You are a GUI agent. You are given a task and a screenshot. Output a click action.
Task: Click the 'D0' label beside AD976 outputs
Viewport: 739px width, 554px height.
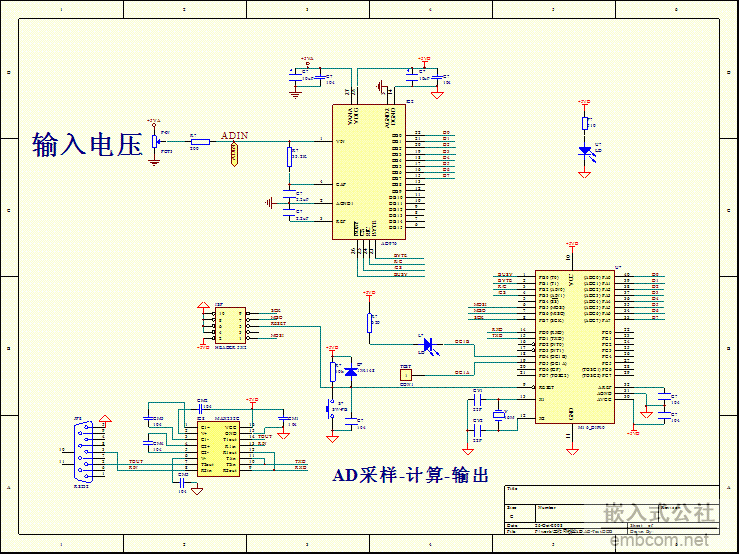click(446, 132)
